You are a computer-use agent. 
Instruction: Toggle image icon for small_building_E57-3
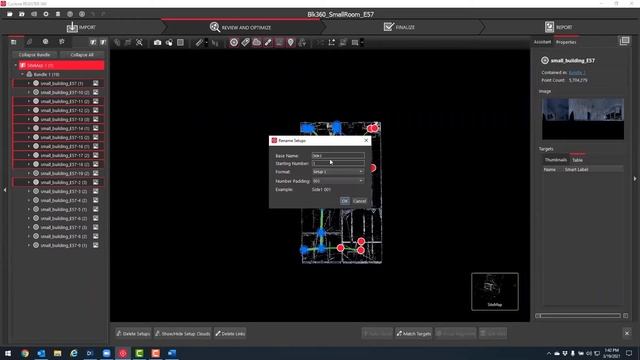point(96,191)
